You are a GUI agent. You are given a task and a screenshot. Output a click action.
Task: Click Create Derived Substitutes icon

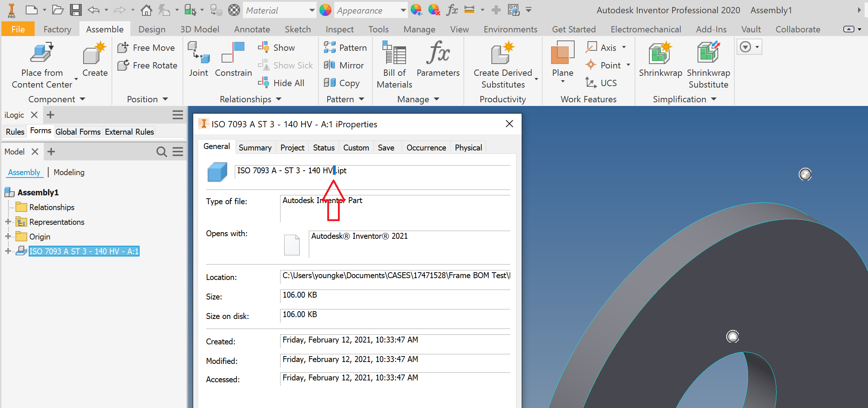(x=502, y=53)
